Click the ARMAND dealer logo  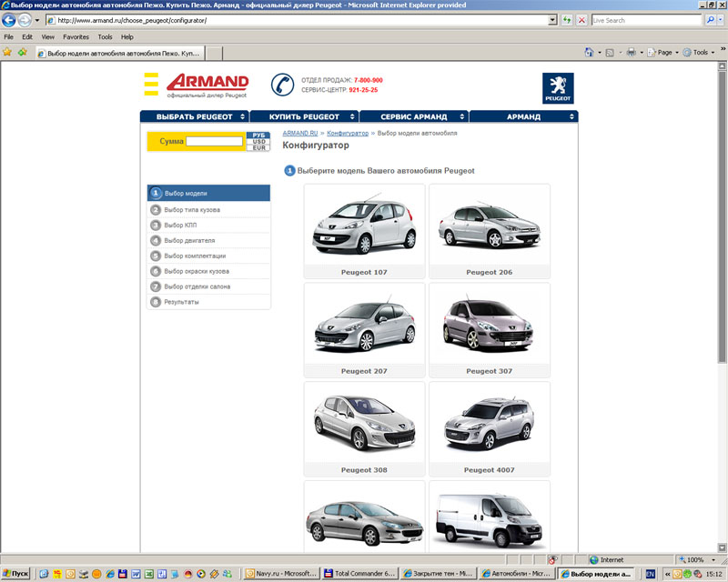[x=207, y=85]
